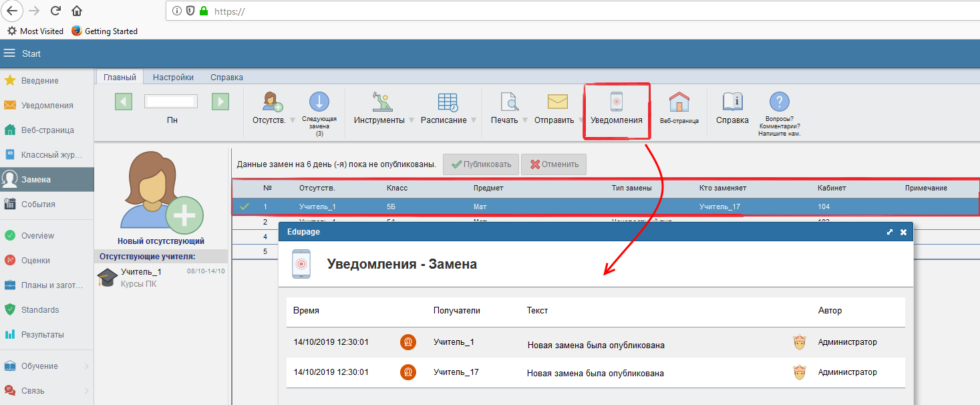980x405 pixels.
Task: Click the date input field above Пн
Action: pyautogui.click(x=172, y=102)
